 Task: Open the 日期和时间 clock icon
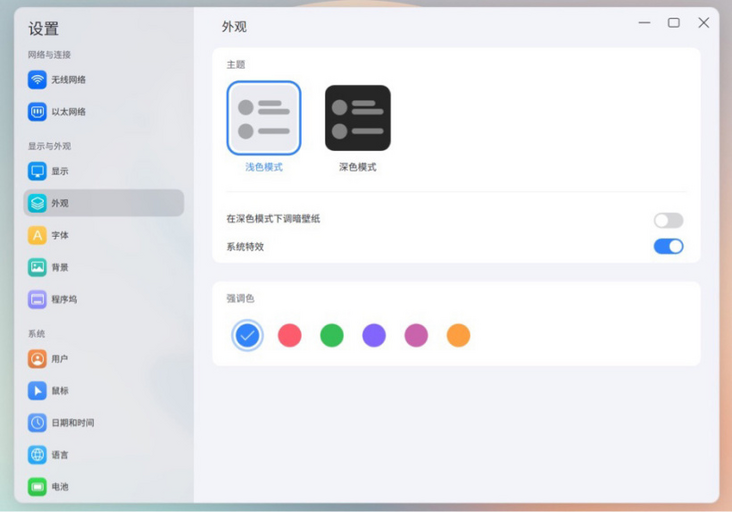click(37, 423)
